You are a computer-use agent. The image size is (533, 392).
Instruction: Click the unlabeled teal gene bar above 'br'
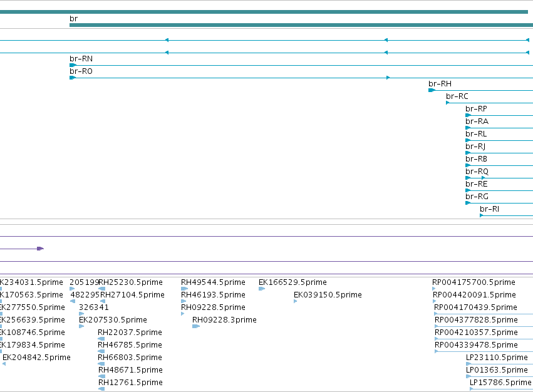(x=264, y=12)
